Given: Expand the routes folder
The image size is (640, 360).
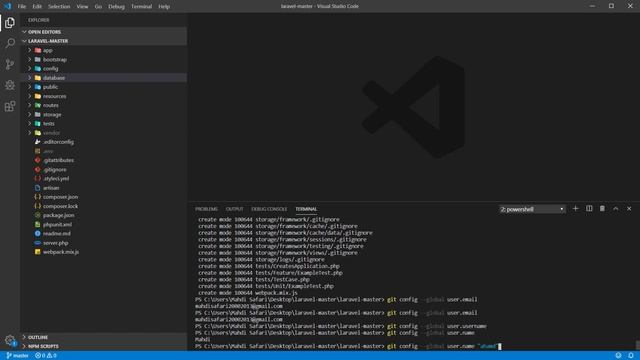Looking at the screenshot, I should coord(104,105).
